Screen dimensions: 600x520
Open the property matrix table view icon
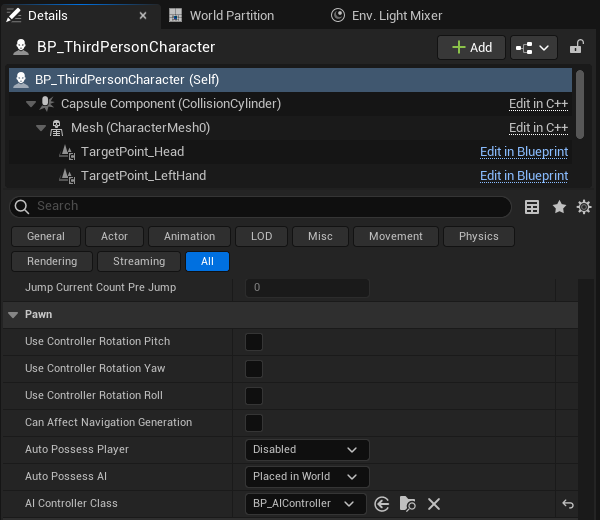[x=532, y=207]
